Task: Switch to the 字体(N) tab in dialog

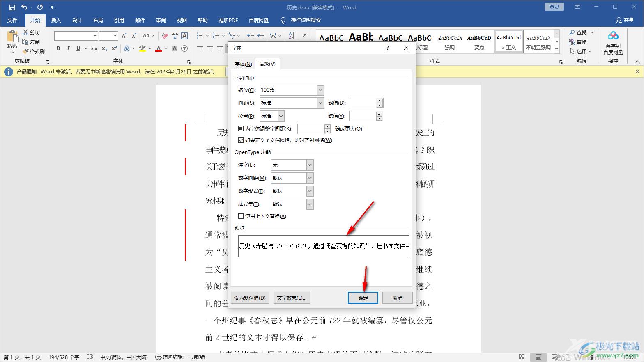Action: (x=243, y=64)
